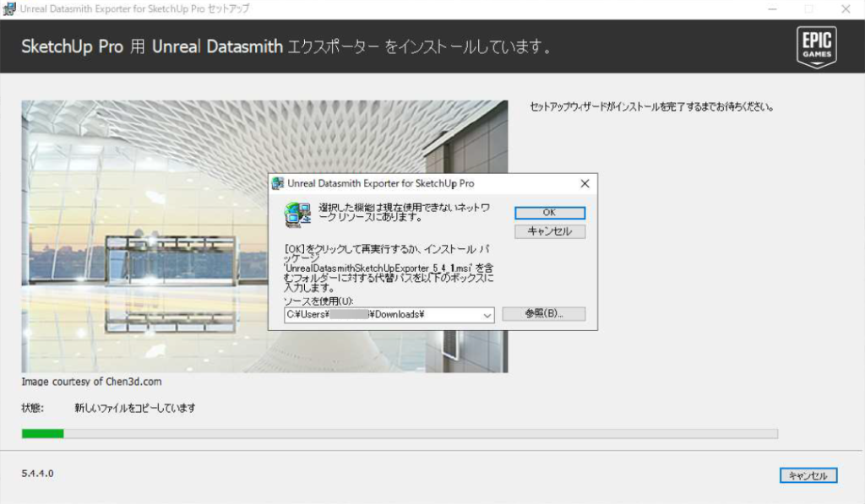The image size is (865, 504).
Task: Close the Unreal Datasmith Exporter dialog
Action: [585, 183]
